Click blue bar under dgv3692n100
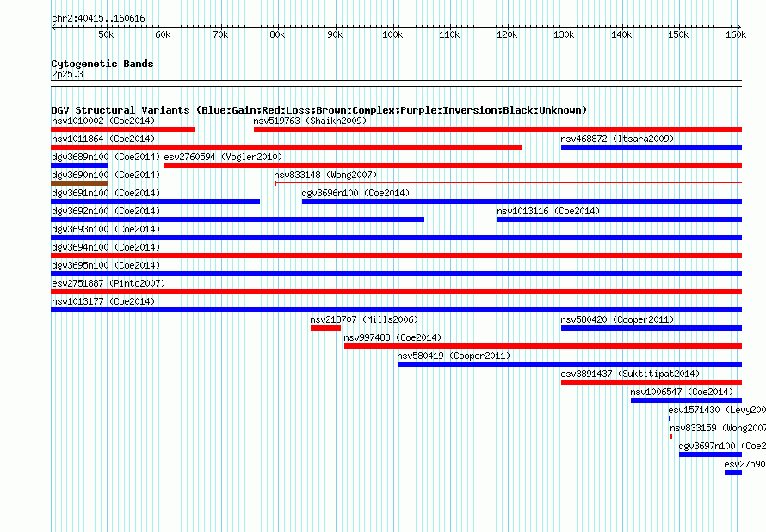This screenshot has width=766, height=532. 238,220
